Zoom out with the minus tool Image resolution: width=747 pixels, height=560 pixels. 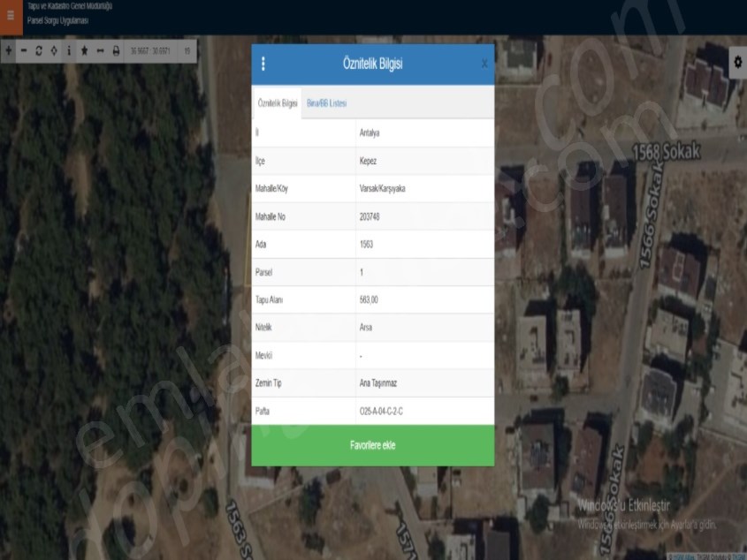coord(24,50)
